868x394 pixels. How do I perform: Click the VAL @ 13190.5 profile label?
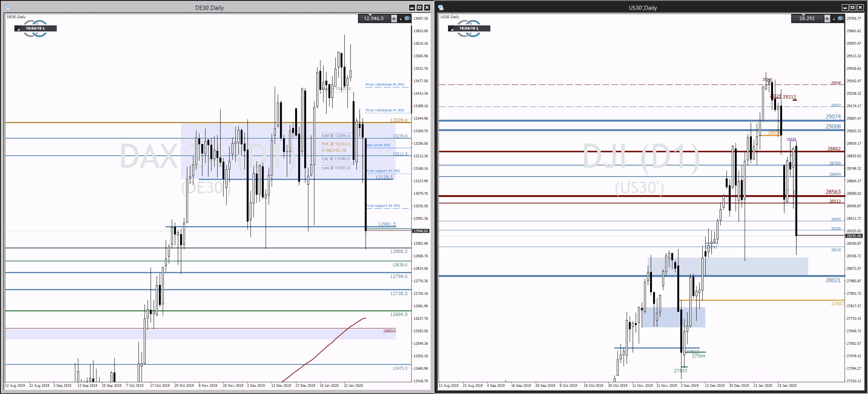336,159
